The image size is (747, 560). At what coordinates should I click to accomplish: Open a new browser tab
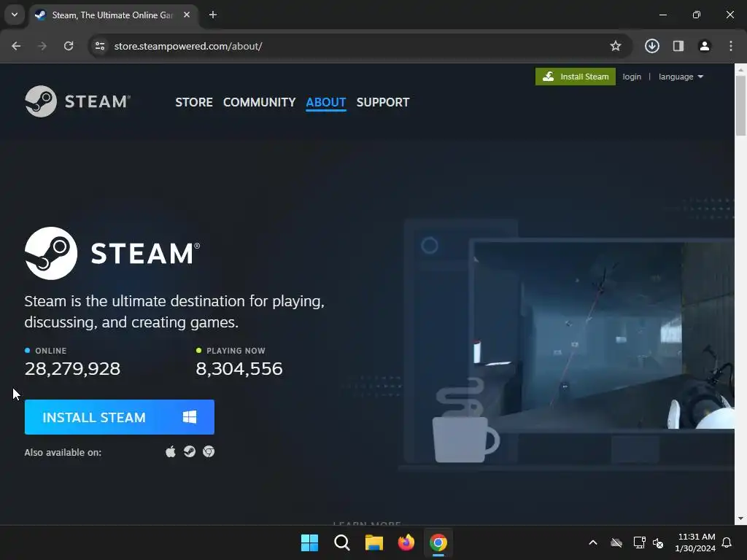pos(213,15)
